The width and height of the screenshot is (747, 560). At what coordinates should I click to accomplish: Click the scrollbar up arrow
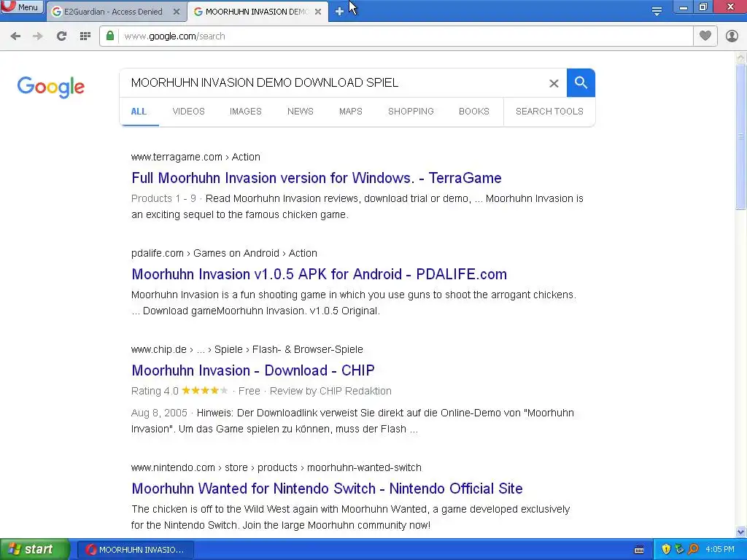[740, 58]
